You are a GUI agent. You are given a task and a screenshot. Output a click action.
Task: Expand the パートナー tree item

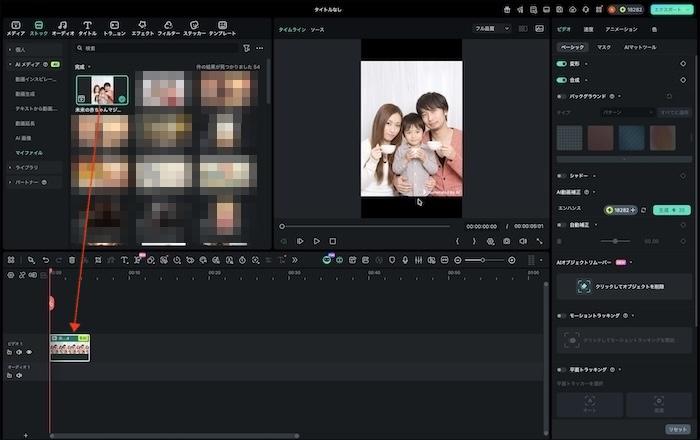click(x=10, y=182)
